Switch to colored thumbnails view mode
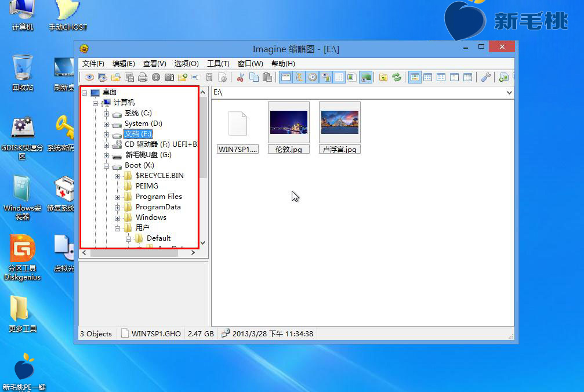Viewport: 584px width, 392px height. (x=415, y=78)
